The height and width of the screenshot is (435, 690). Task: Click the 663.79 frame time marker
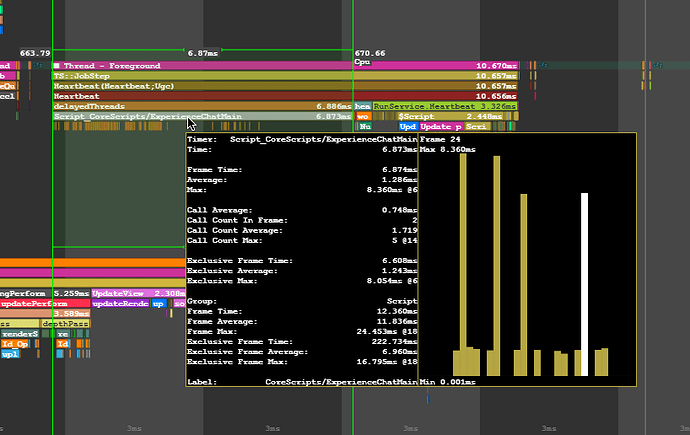35,53
